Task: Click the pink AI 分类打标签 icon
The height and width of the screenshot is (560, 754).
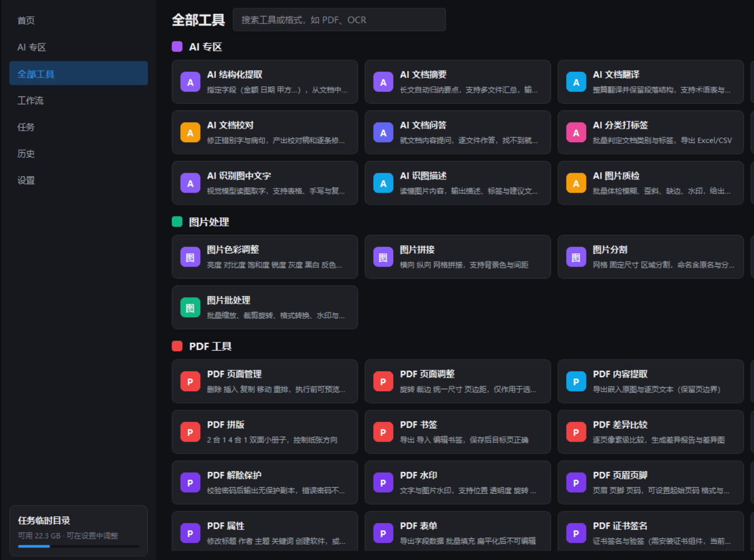Action: (x=576, y=133)
